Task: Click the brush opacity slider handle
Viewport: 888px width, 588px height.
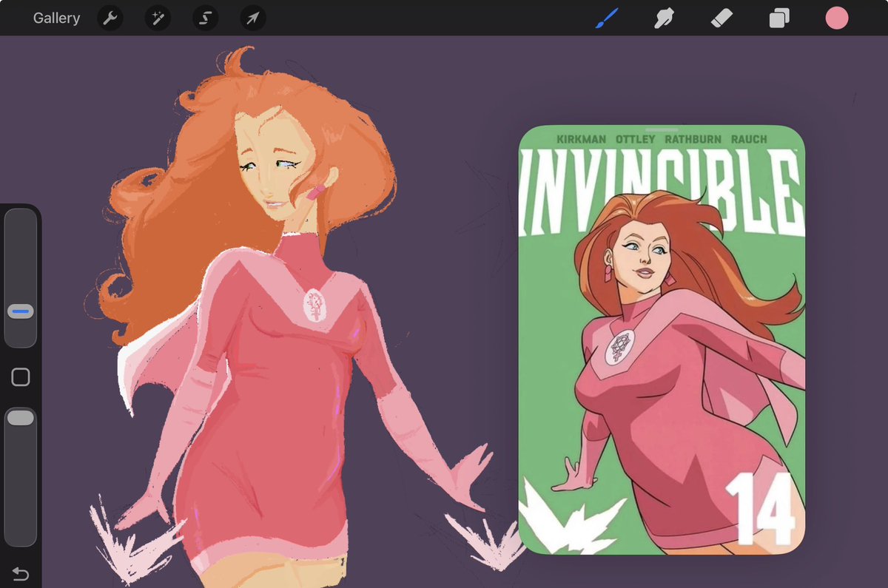Action: [21, 418]
